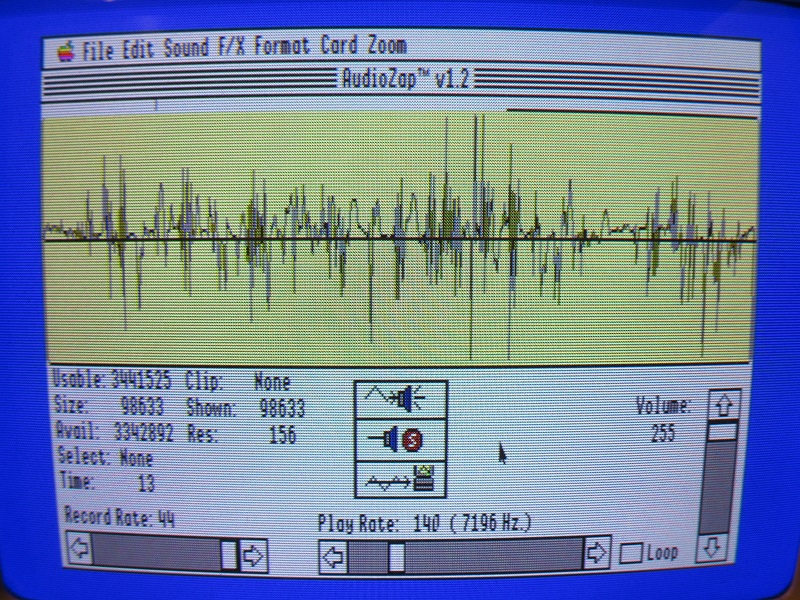
Task: Click the Play Rate 140 (7196 Hz.) label
Action: [x=424, y=523]
